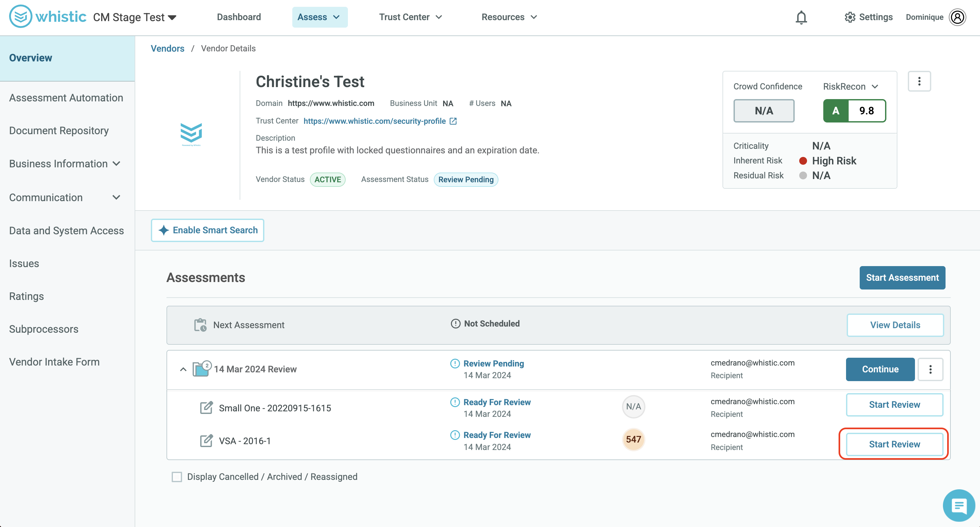Expand Business Information in sidebar

[65, 164]
